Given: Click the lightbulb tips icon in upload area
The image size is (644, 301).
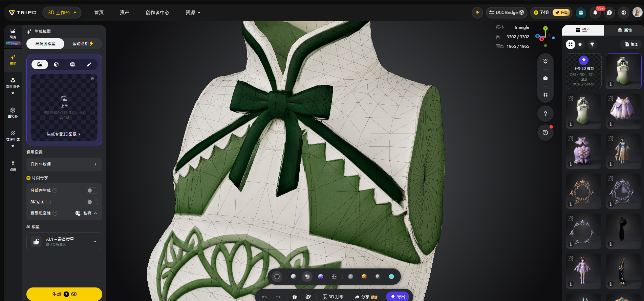Looking at the screenshot, I should (92, 79).
